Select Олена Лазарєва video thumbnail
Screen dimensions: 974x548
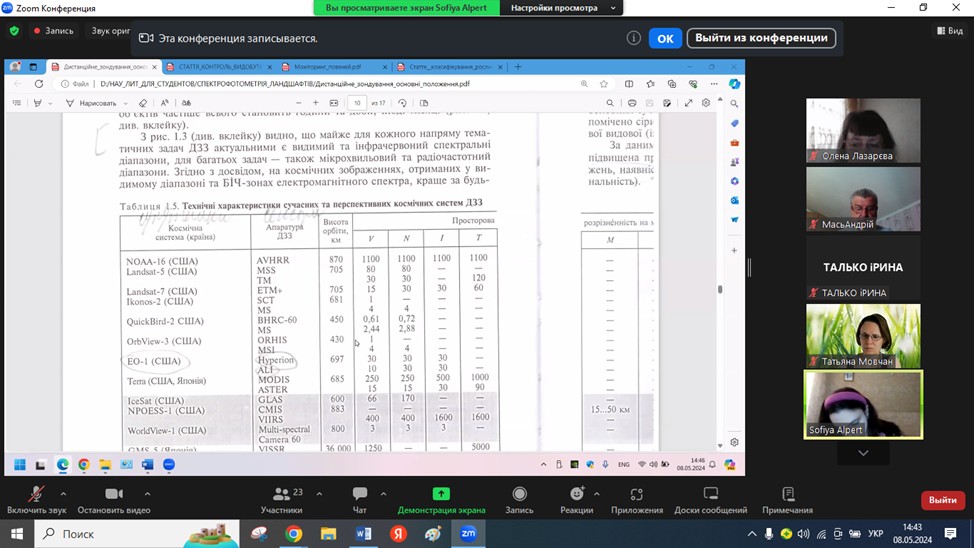click(x=863, y=130)
